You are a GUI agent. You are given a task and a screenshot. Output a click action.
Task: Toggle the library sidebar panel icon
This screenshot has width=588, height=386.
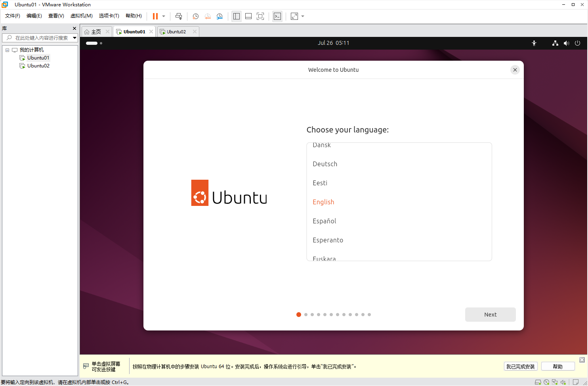pyautogui.click(x=237, y=16)
